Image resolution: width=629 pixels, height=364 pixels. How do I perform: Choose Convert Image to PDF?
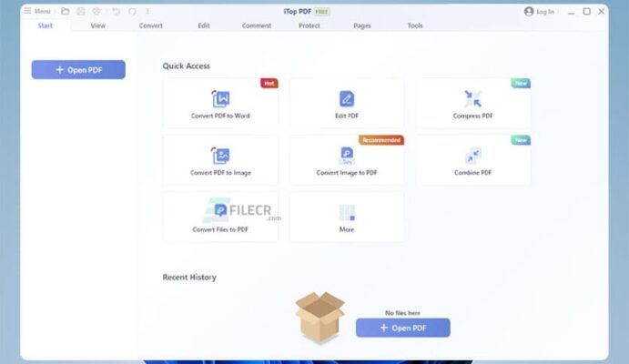347,160
